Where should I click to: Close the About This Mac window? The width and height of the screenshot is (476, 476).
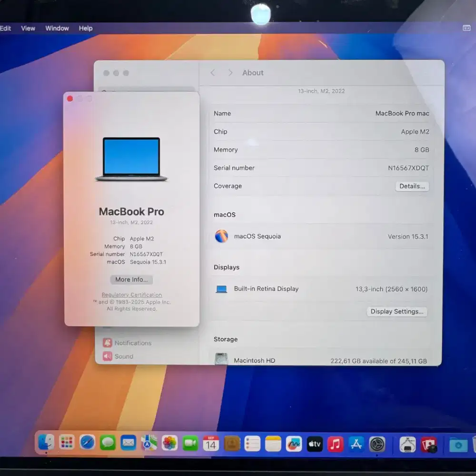pyautogui.click(x=70, y=99)
